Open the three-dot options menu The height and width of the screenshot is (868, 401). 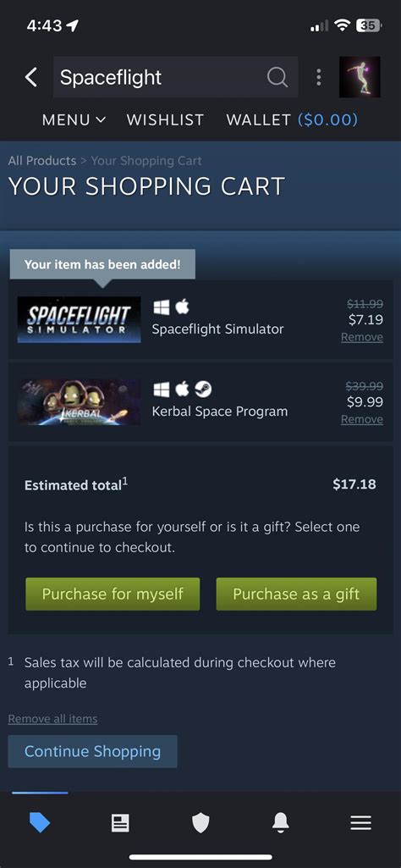[x=319, y=78]
